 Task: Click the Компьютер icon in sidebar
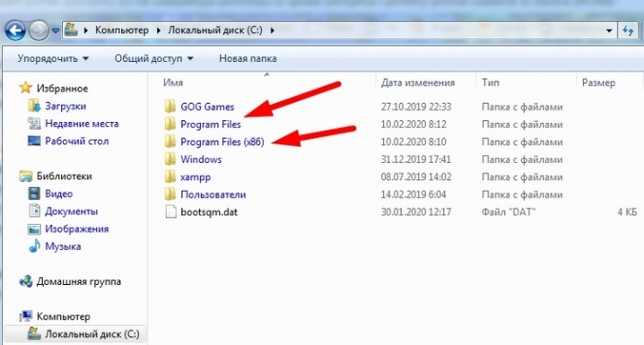(x=25, y=316)
